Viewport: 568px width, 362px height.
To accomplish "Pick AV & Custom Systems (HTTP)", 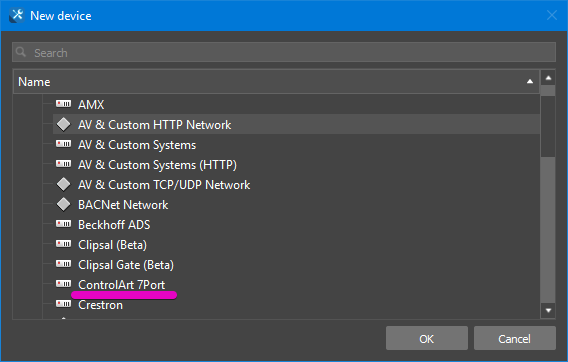I will [157, 165].
